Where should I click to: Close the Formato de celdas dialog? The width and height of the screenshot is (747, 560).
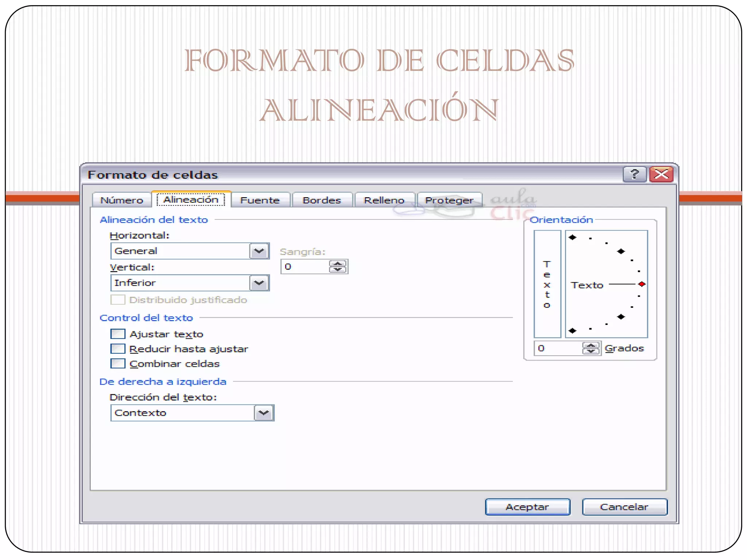coord(661,174)
